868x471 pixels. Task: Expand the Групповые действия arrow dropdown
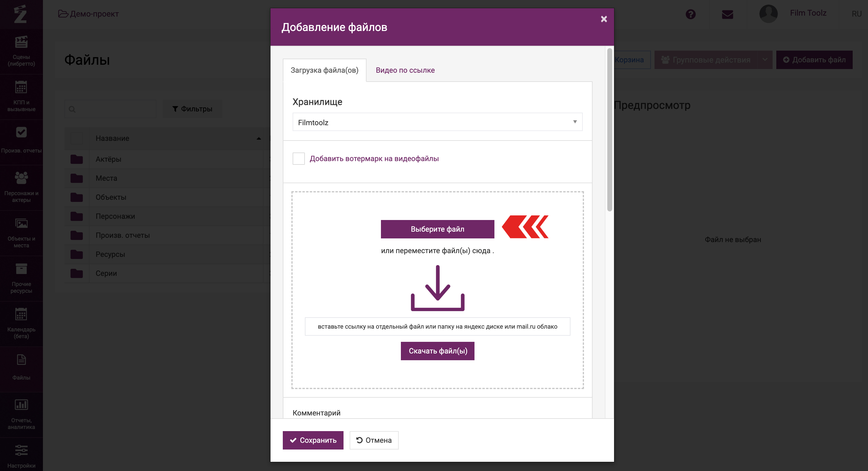(765, 60)
